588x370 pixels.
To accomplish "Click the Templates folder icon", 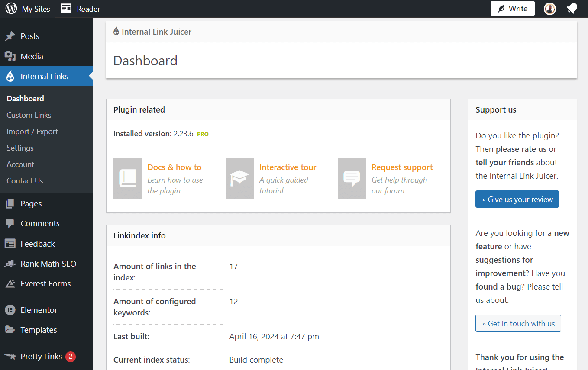I will [x=10, y=330].
